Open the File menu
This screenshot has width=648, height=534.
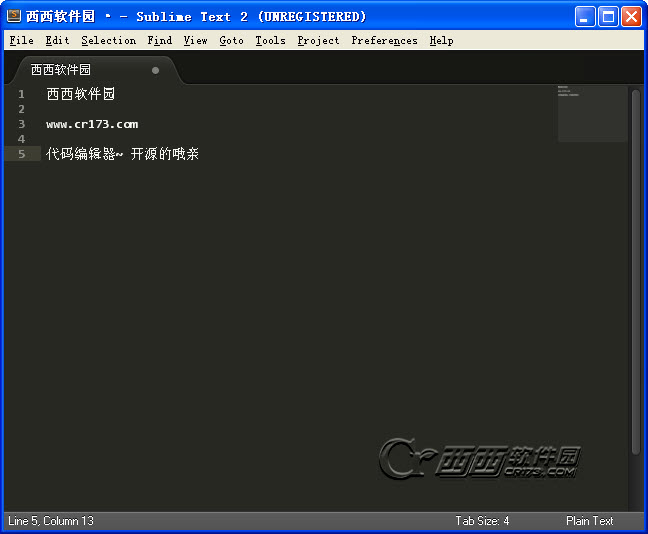coord(21,41)
